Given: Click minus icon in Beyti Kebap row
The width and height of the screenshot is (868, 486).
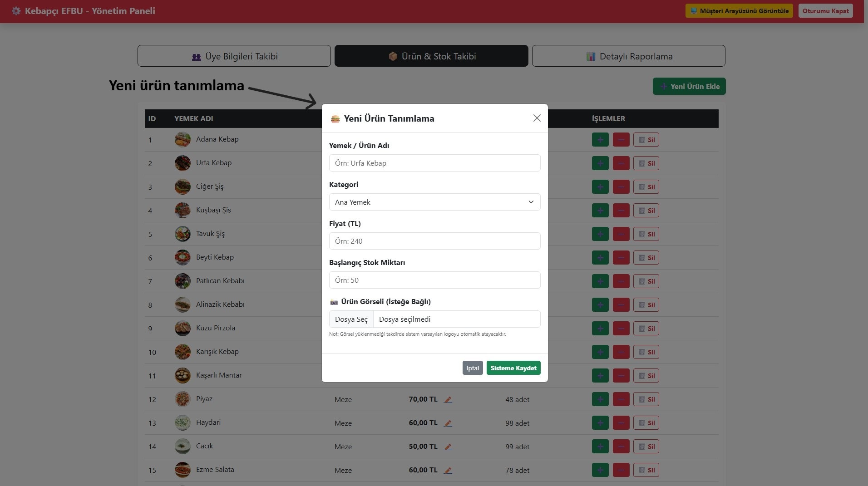Looking at the screenshot, I should coord(621,258).
